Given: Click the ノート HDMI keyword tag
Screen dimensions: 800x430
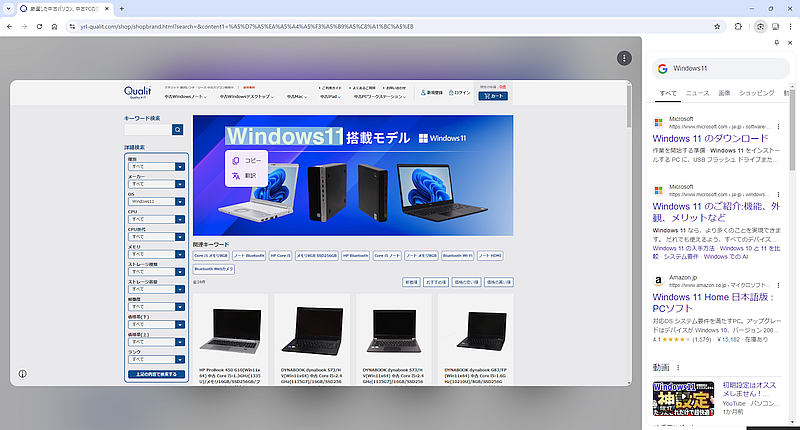Looking at the screenshot, I should click(x=490, y=256).
